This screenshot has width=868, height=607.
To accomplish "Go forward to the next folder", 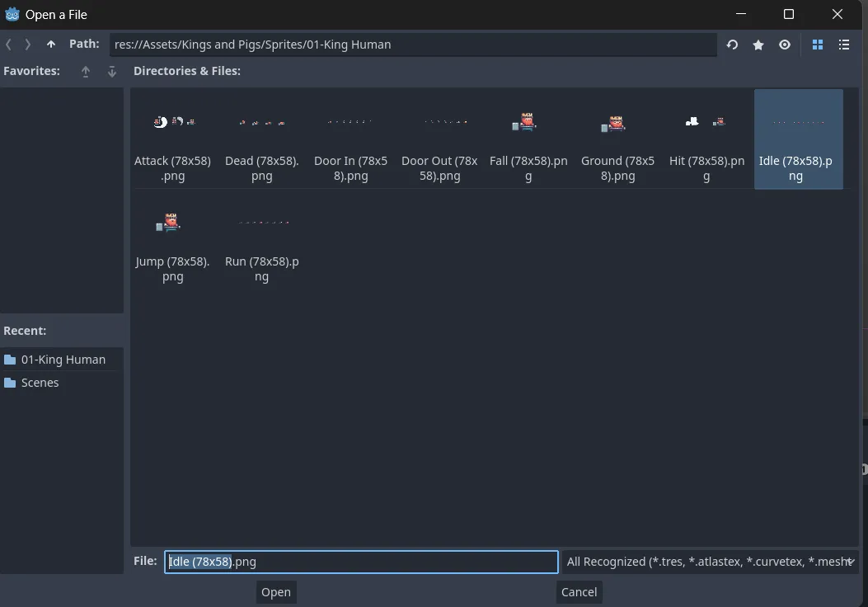I will tap(28, 45).
